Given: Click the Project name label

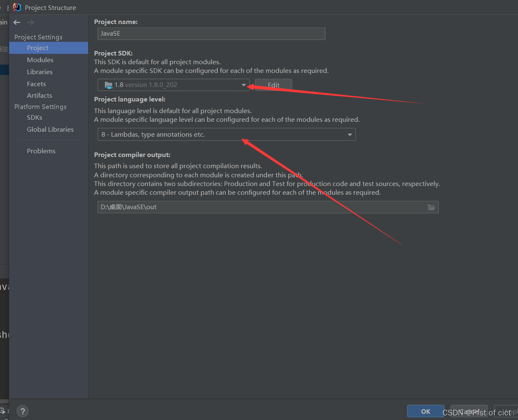Looking at the screenshot, I should point(116,22).
